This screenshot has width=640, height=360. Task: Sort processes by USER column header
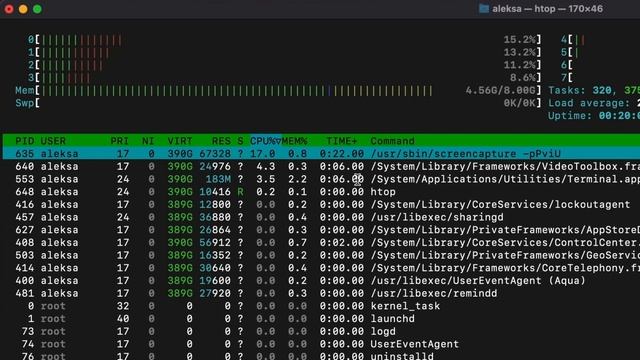click(53, 141)
